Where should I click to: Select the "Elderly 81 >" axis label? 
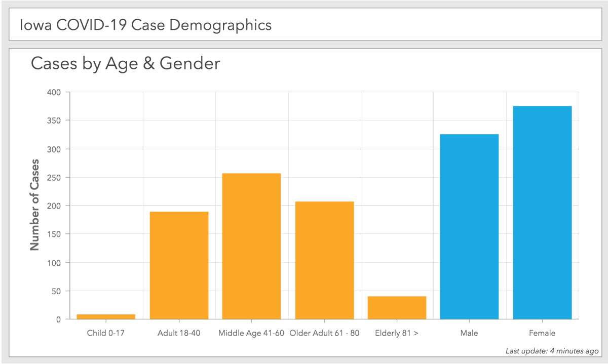coord(397,333)
